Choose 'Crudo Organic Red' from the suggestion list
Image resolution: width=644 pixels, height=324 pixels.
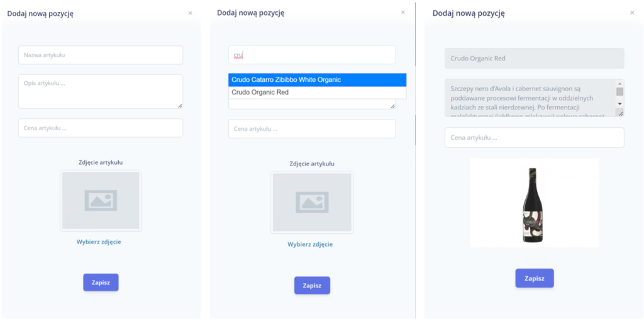317,92
